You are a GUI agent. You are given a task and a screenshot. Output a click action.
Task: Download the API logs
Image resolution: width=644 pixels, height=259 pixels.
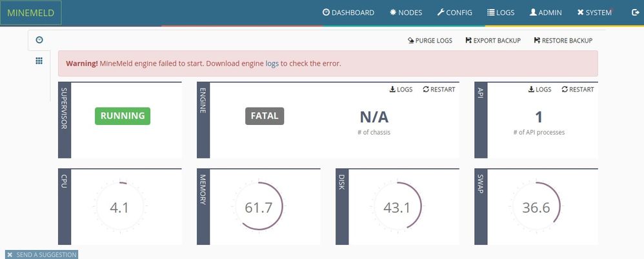pyautogui.click(x=539, y=90)
